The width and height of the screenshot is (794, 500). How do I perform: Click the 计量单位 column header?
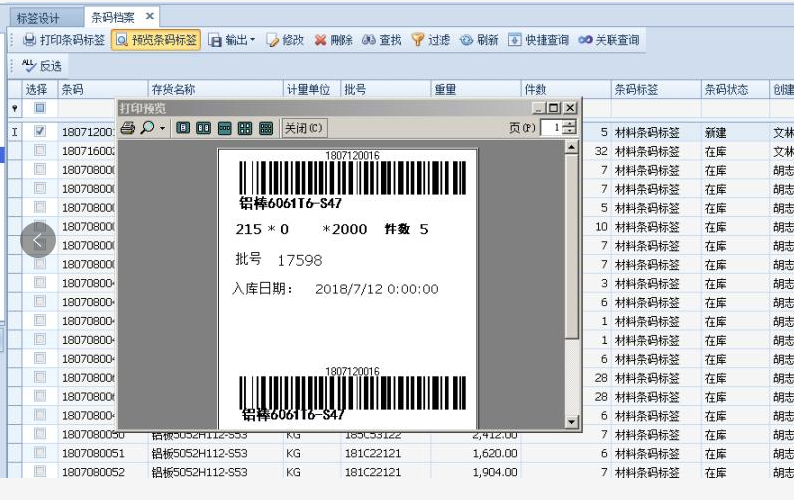[x=311, y=90]
